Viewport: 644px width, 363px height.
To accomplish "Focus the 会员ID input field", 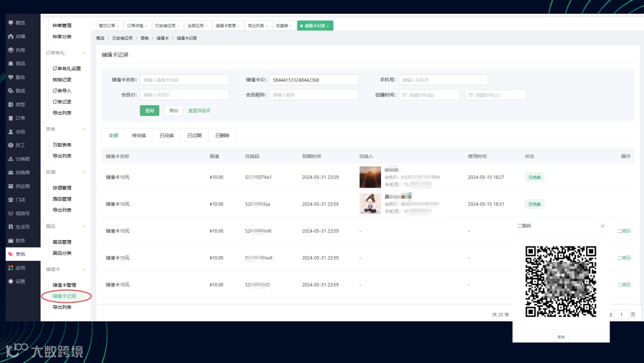I will tap(184, 95).
